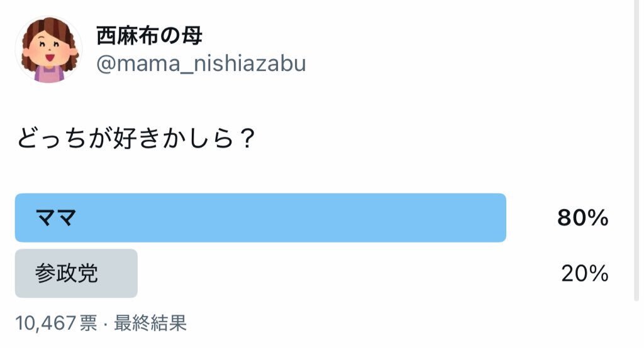Click the 最終結果 status text
The width and height of the screenshot is (644, 348).
150,324
